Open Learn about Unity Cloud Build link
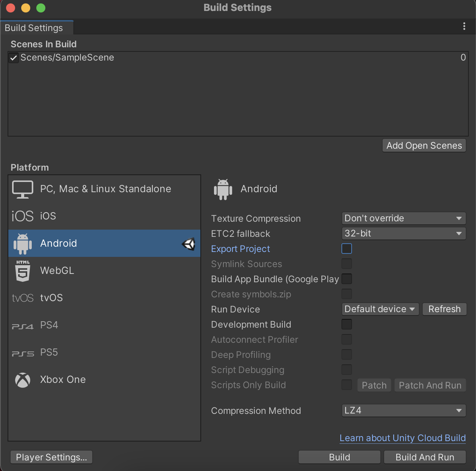 click(x=403, y=438)
